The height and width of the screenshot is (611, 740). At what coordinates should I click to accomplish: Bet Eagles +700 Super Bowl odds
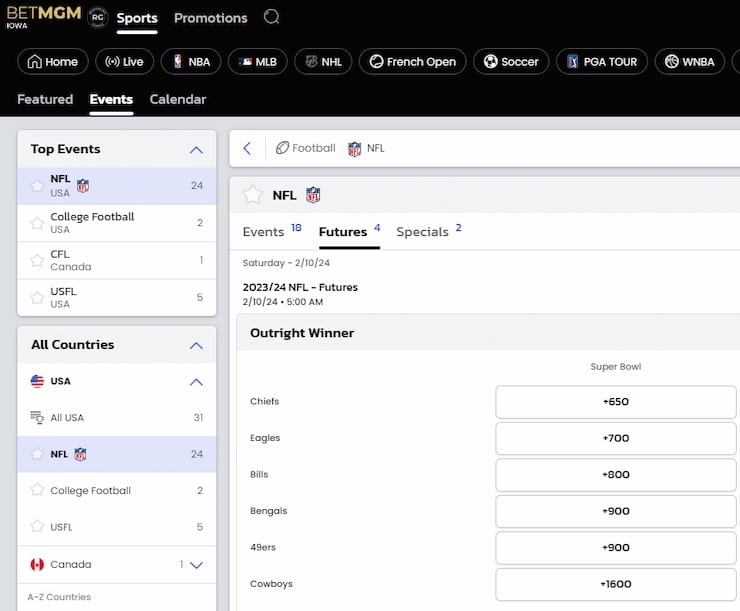615,438
